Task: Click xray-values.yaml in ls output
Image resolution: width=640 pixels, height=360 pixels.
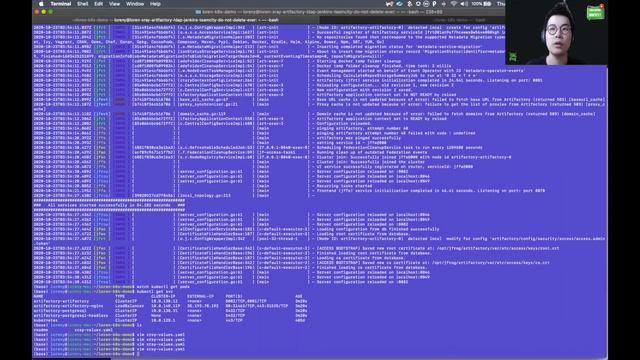Action: 93,330
